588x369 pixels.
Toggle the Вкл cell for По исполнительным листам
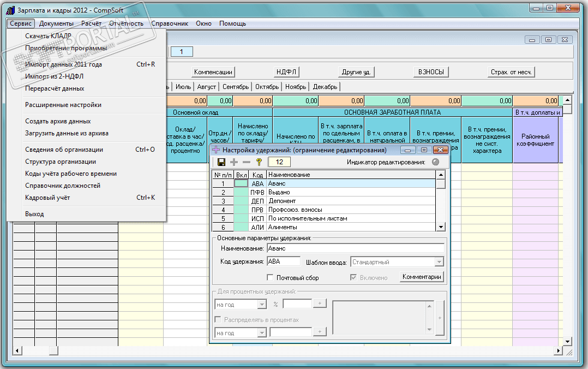click(x=241, y=218)
